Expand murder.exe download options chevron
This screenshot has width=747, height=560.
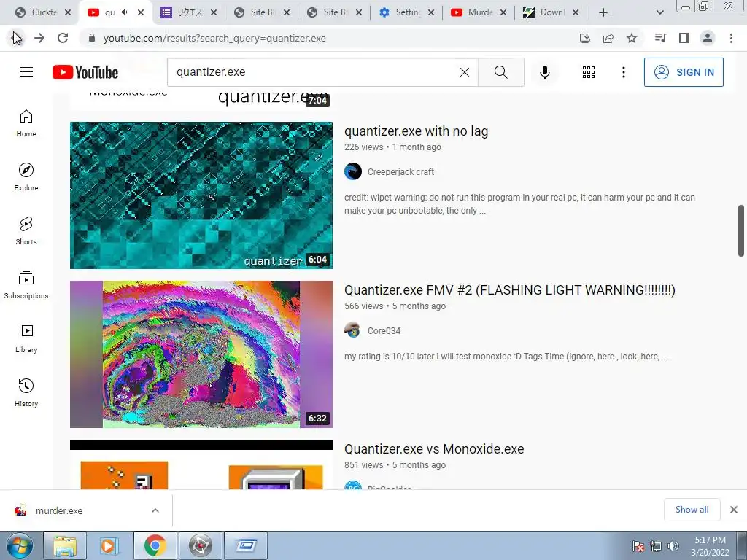[155, 510]
